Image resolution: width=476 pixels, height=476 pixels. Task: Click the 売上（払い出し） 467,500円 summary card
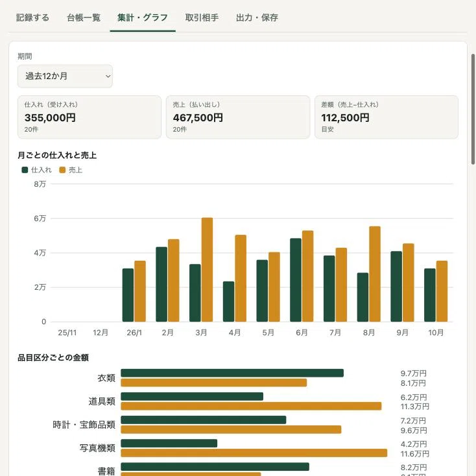point(238,117)
